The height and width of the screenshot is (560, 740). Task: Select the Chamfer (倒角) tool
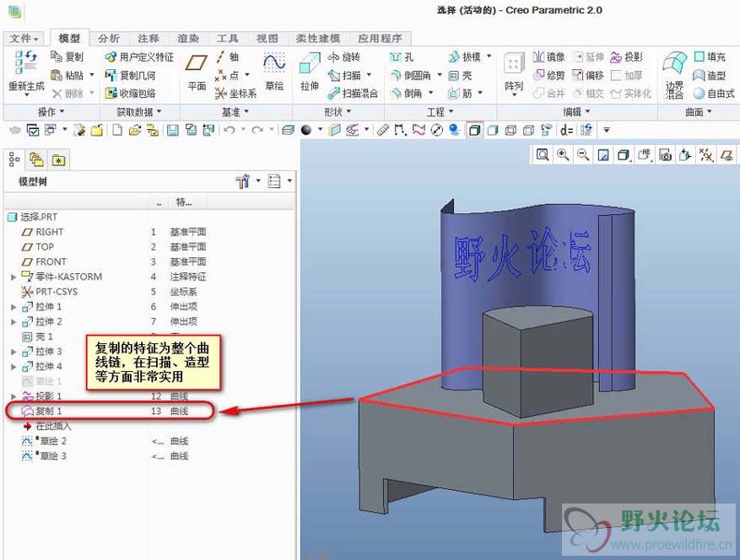(x=407, y=94)
